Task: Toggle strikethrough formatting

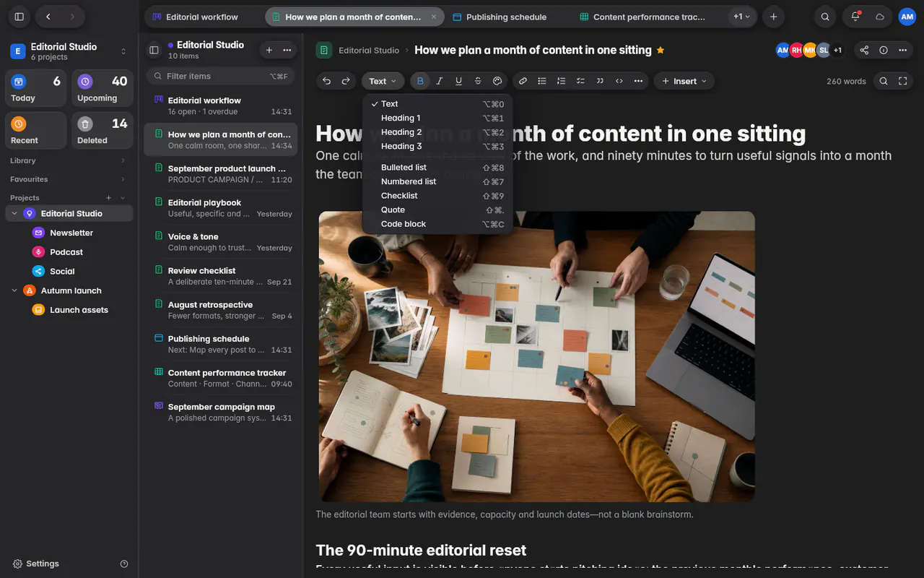Action: click(478, 81)
